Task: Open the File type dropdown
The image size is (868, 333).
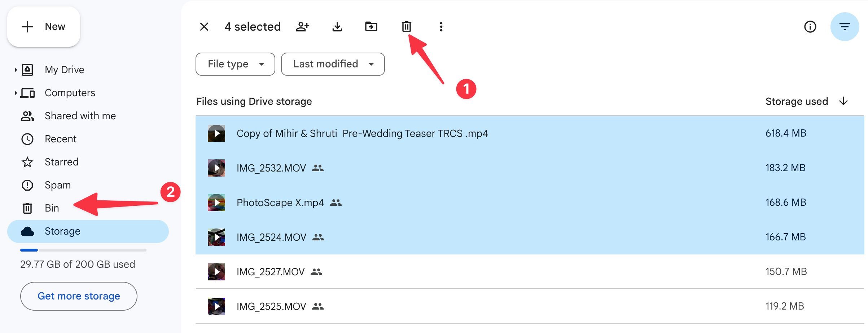Action: [235, 64]
